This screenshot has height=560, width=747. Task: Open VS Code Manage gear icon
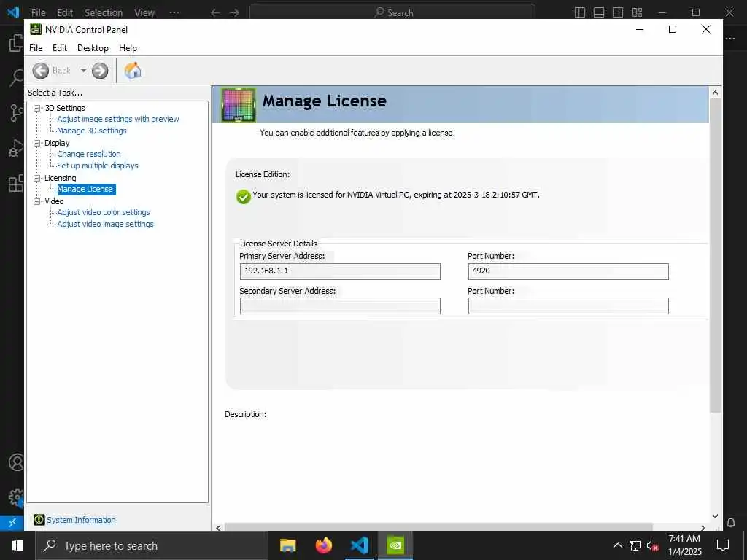(16, 497)
